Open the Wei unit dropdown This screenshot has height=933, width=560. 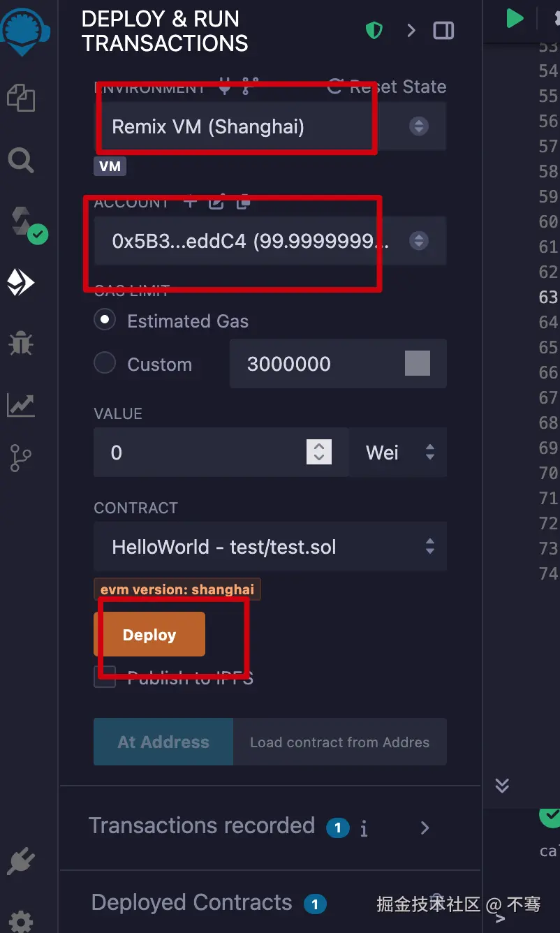coord(398,453)
